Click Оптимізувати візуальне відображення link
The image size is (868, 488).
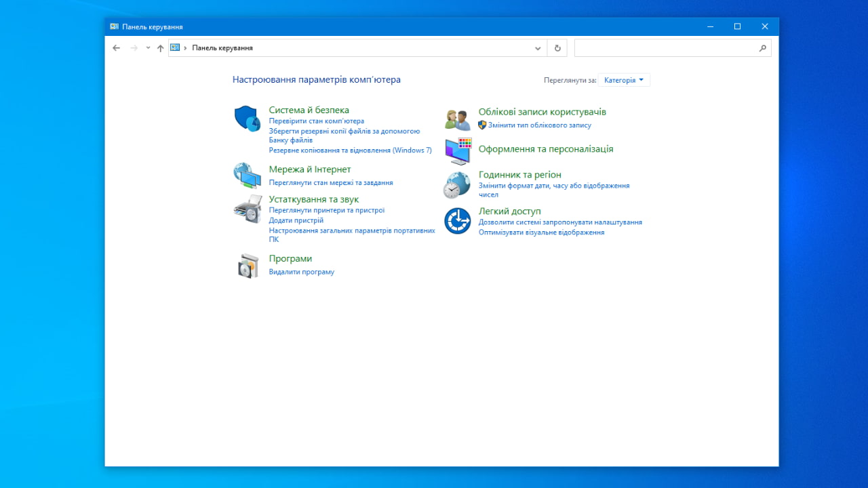tap(542, 232)
